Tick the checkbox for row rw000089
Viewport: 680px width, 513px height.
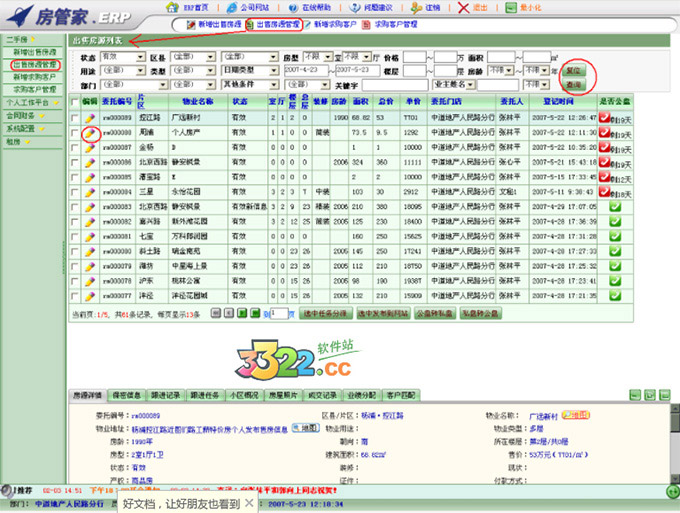pos(76,118)
